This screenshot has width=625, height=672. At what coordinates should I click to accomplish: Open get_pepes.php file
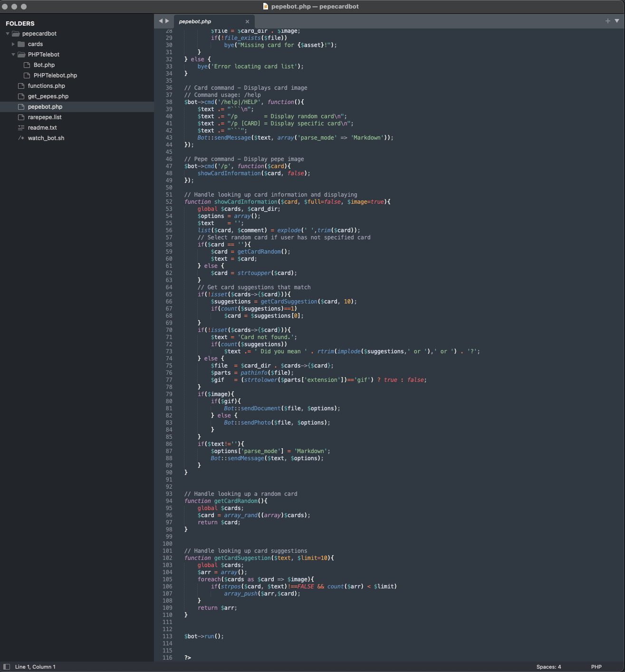click(48, 96)
